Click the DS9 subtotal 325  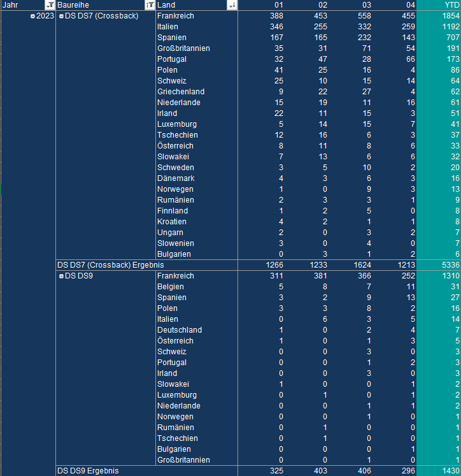[x=276, y=471]
